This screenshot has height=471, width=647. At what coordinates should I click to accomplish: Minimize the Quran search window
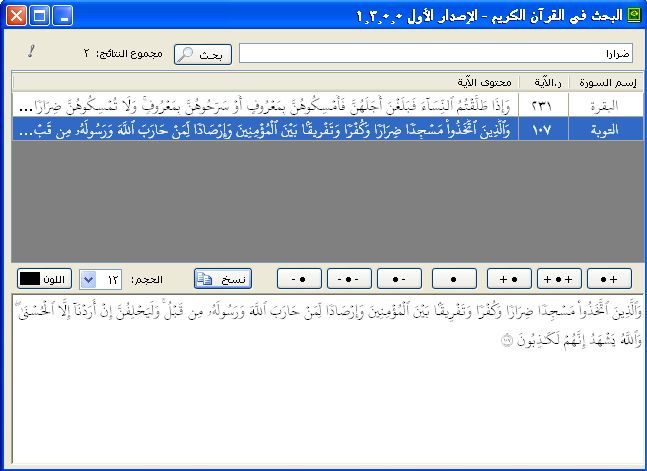click(63, 17)
